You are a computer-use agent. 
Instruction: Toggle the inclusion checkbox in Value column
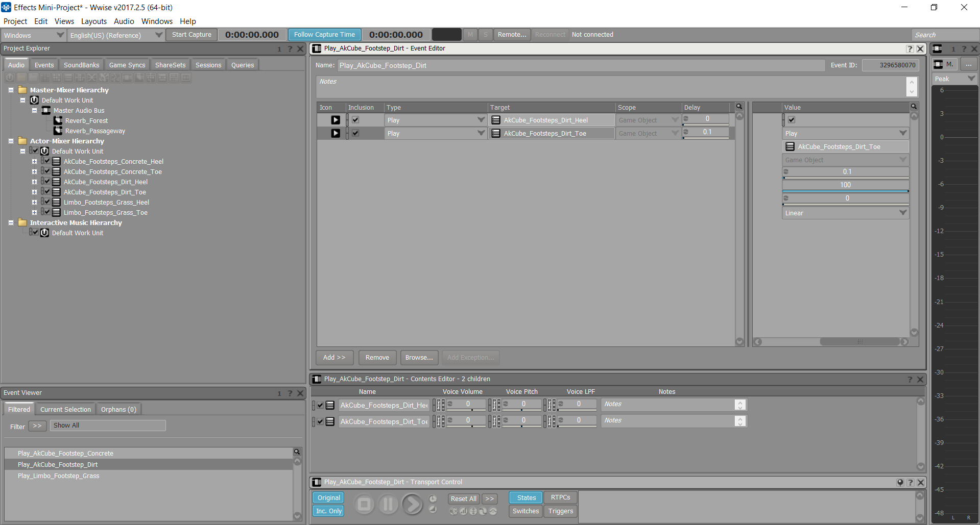click(x=792, y=120)
